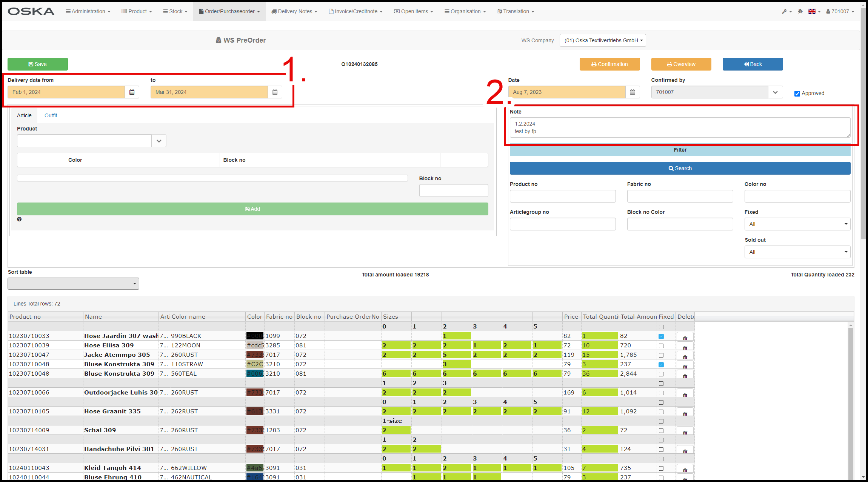Toggle Fixed checkbox for Hose Eliisa 309
Screen dimensions: 868x482
661,346
